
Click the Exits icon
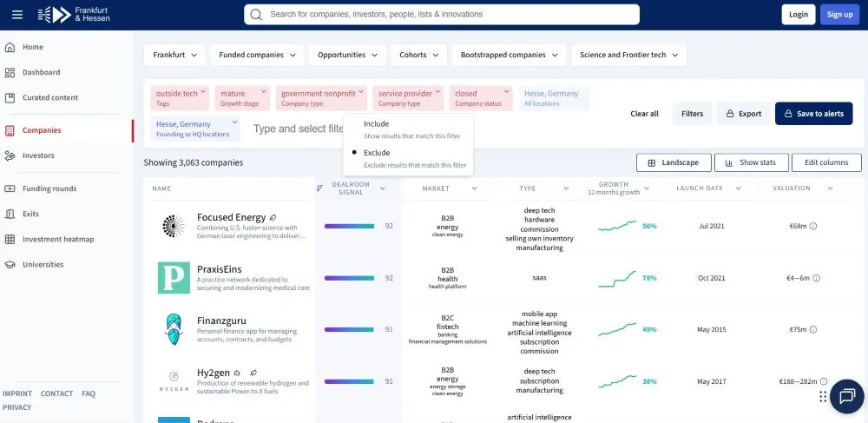[x=10, y=215]
